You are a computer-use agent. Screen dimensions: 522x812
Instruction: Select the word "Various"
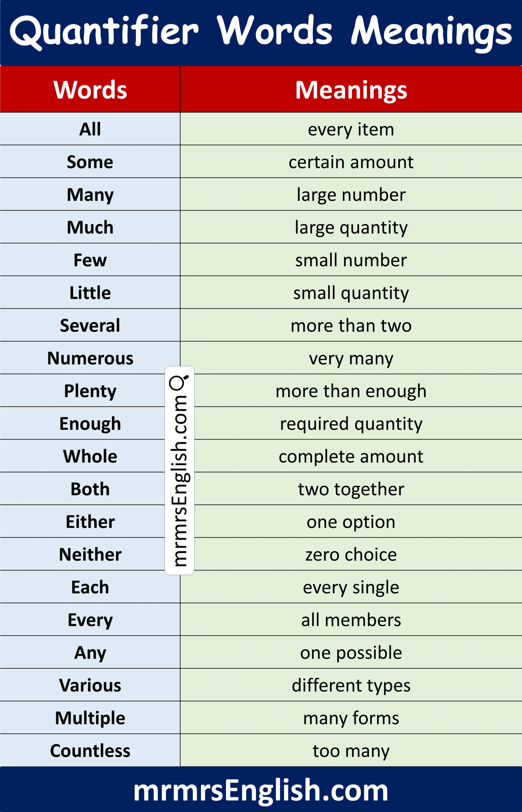click(x=90, y=685)
